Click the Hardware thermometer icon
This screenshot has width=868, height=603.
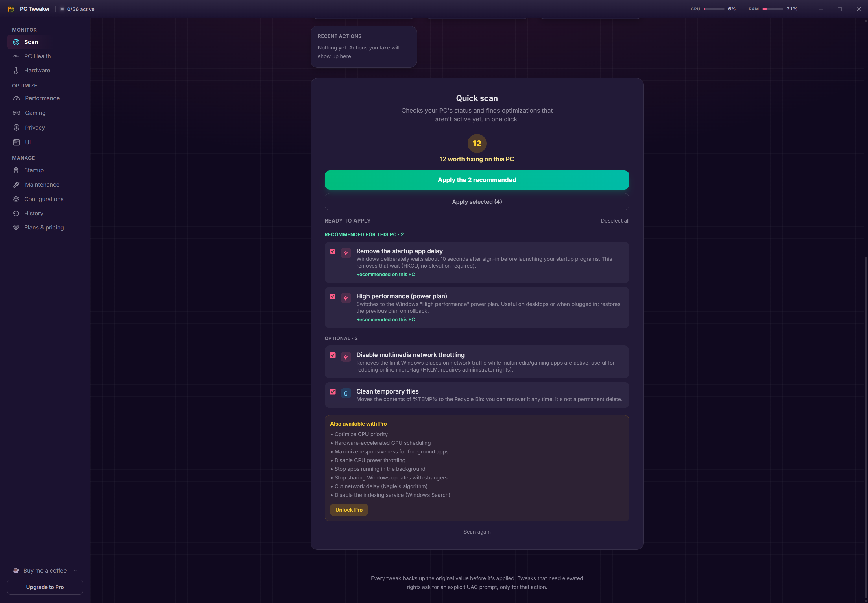point(16,71)
